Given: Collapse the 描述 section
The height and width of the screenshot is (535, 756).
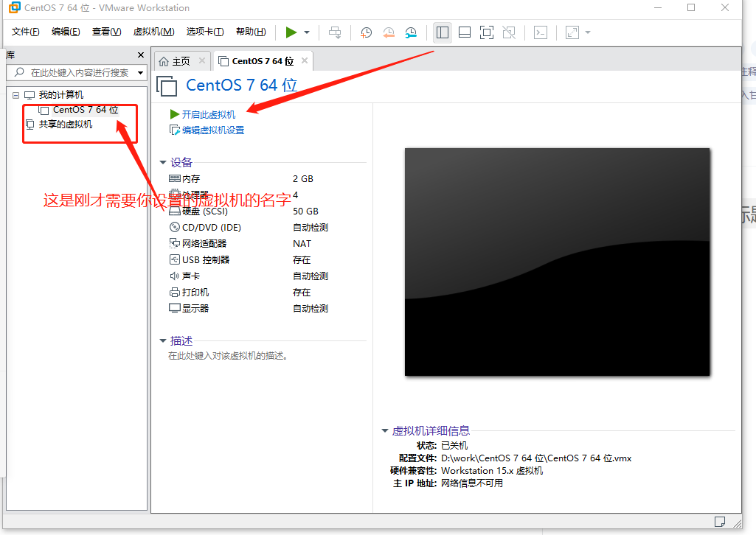Looking at the screenshot, I should [x=163, y=341].
